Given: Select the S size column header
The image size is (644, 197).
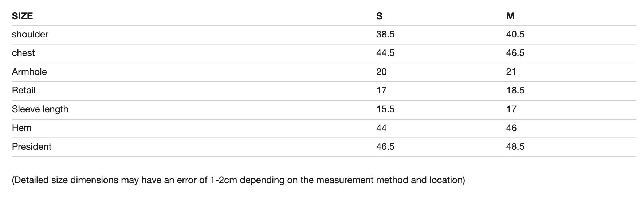Looking at the screenshot, I should coord(379,16).
